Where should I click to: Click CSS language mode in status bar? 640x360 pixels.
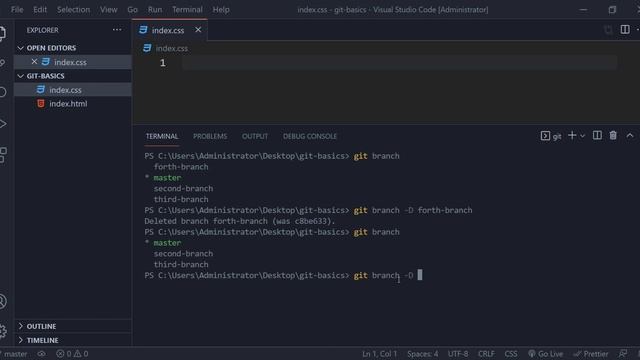(511, 354)
